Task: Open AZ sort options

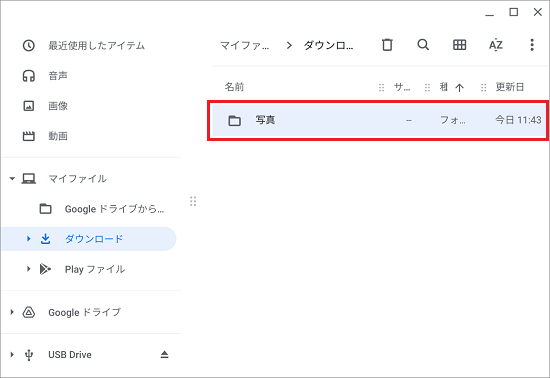Action: (496, 45)
